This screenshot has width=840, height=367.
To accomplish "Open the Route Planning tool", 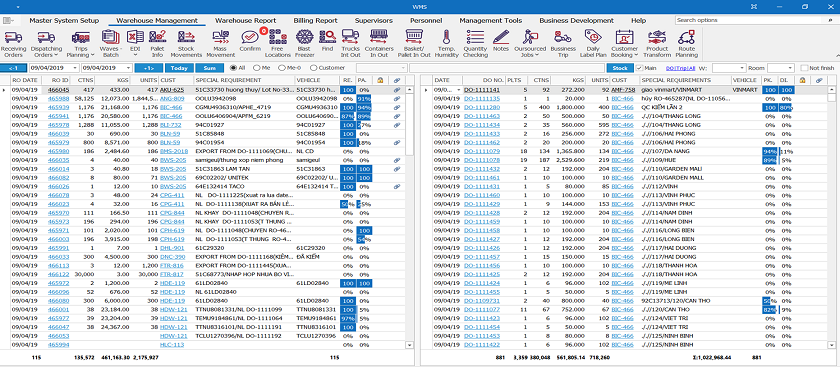I will click(686, 44).
